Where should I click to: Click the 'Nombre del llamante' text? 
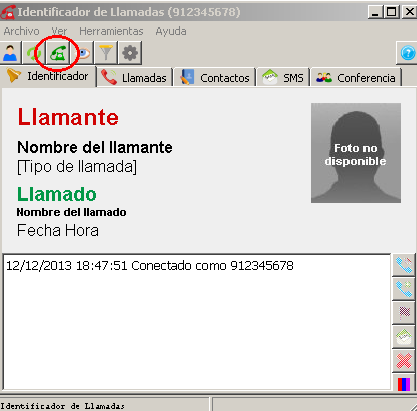pyautogui.click(x=95, y=147)
